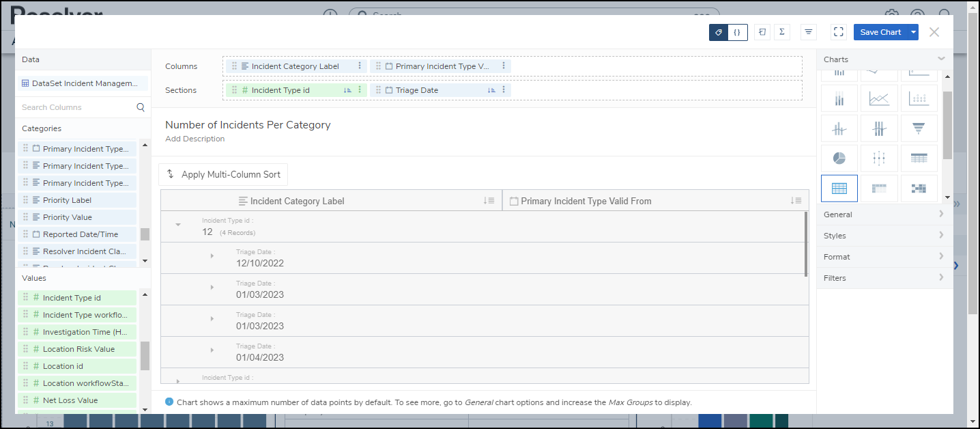Screen dimensions: 980x429
Task: Select the Priority Label category
Action: [x=77, y=200]
